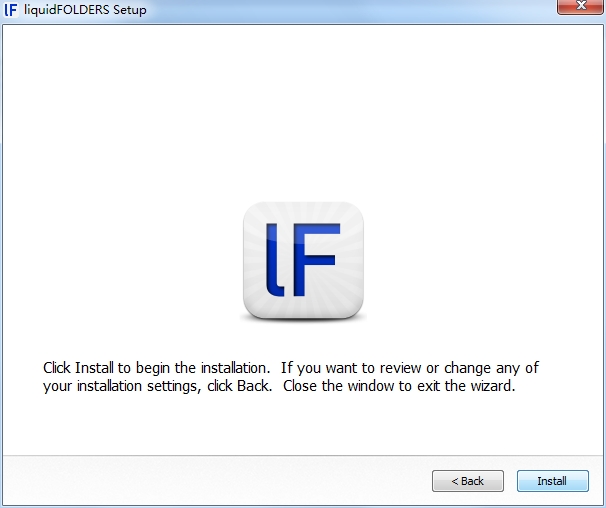Click the small lF title bar icon
This screenshot has width=606, height=508.
pos(11,10)
